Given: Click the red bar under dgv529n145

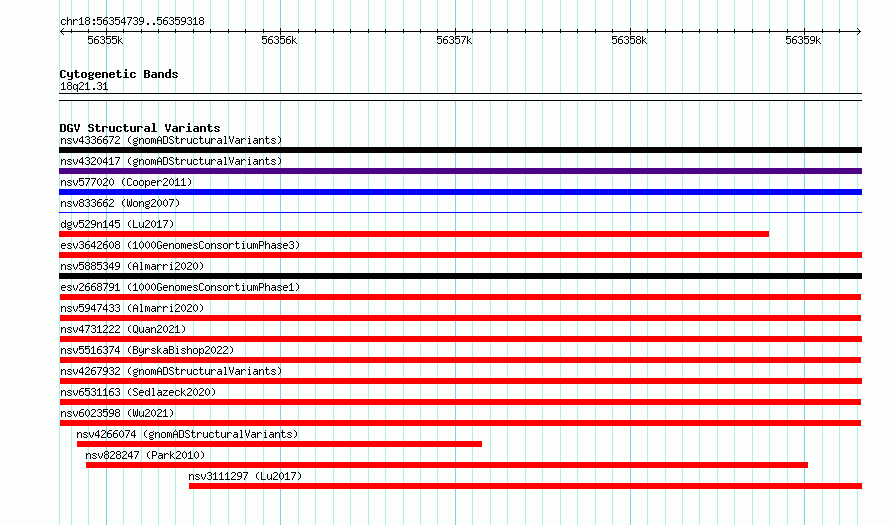Looking at the screenshot, I should pos(414,234).
